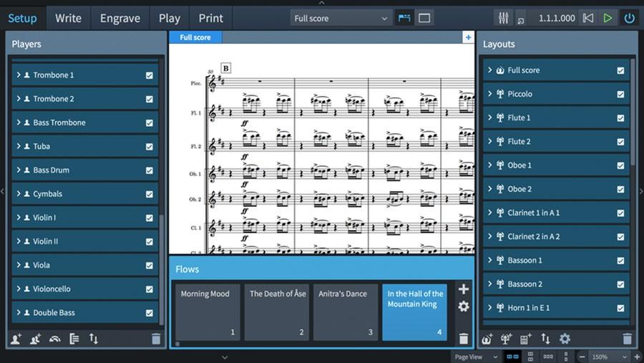The height and width of the screenshot is (363, 644).
Task: Click Add Full Score Layout icon
Action: (x=488, y=339)
